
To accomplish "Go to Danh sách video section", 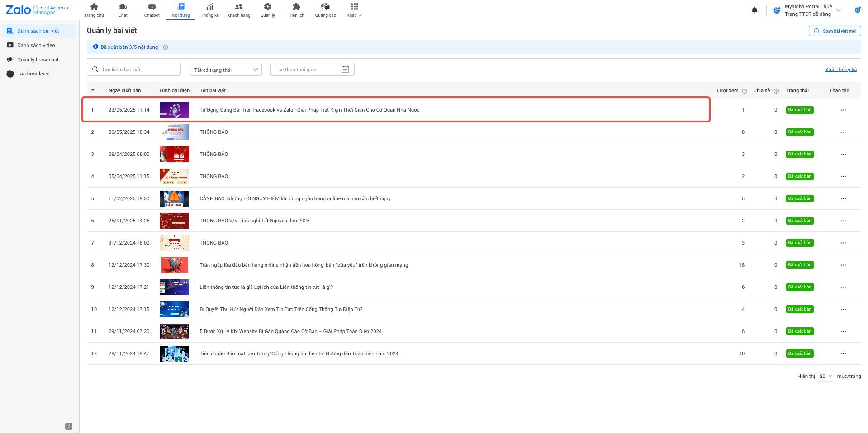I will pyautogui.click(x=36, y=45).
